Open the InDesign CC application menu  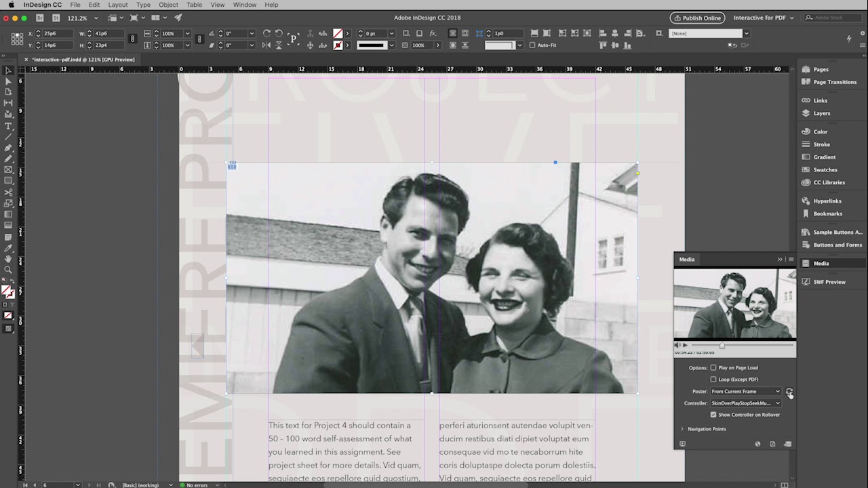(42, 5)
